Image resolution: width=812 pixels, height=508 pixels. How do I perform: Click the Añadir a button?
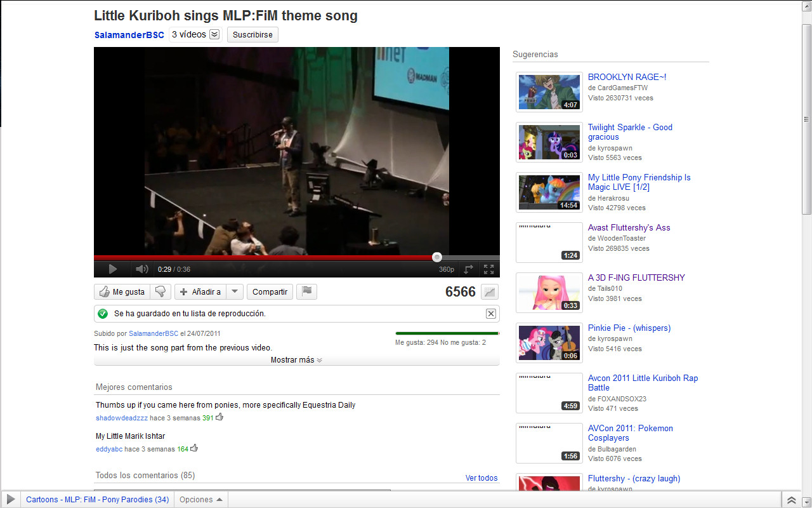click(200, 292)
